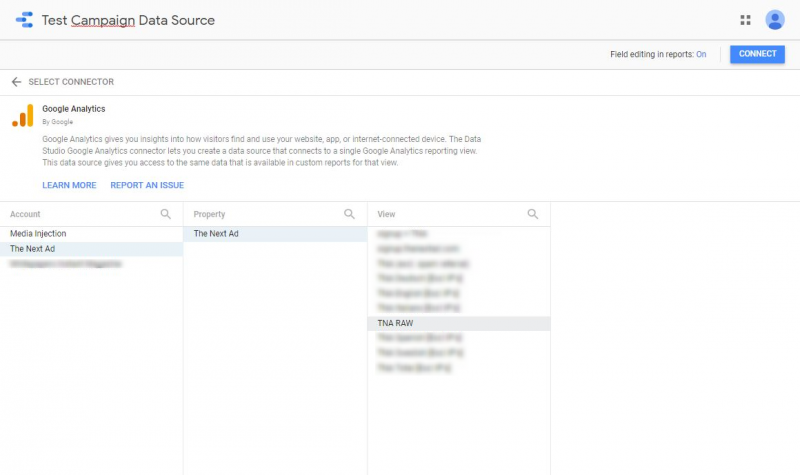800x475 pixels.
Task: Click the Account column header
Action: (x=25, y=214)
